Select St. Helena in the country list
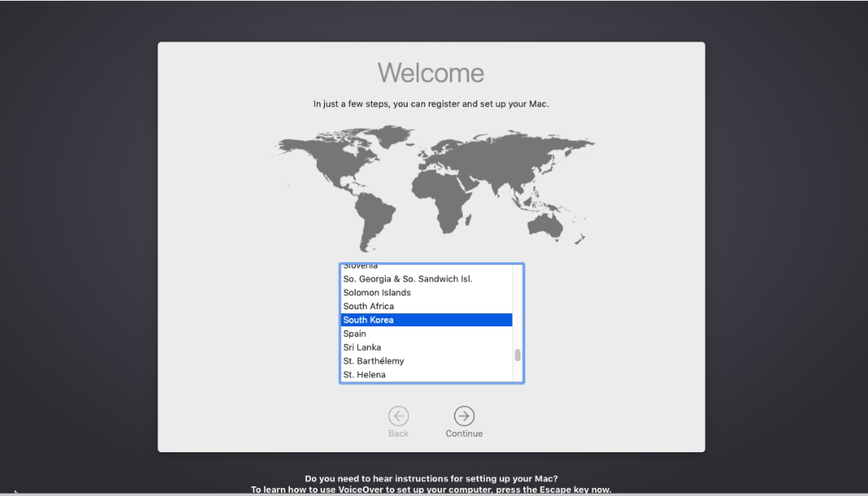This screenshot has width=868, height=496. (x=426, y=375)
